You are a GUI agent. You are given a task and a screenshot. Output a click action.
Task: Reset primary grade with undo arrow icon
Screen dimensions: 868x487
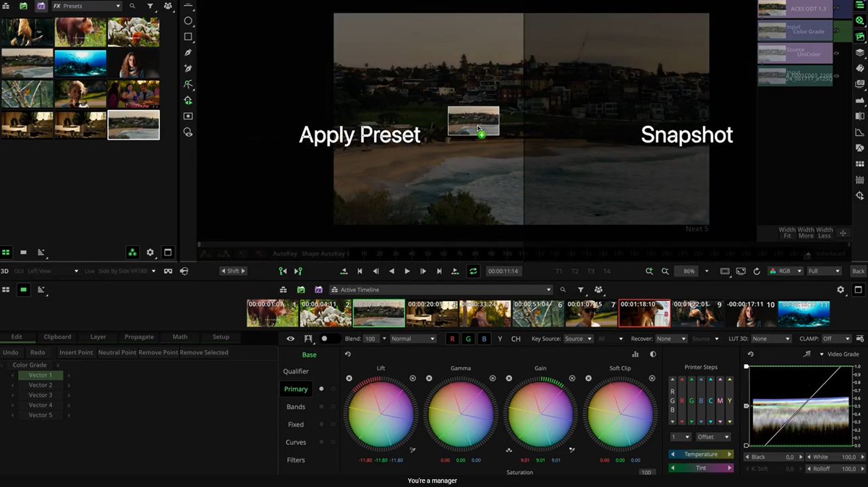pos(348,355)
